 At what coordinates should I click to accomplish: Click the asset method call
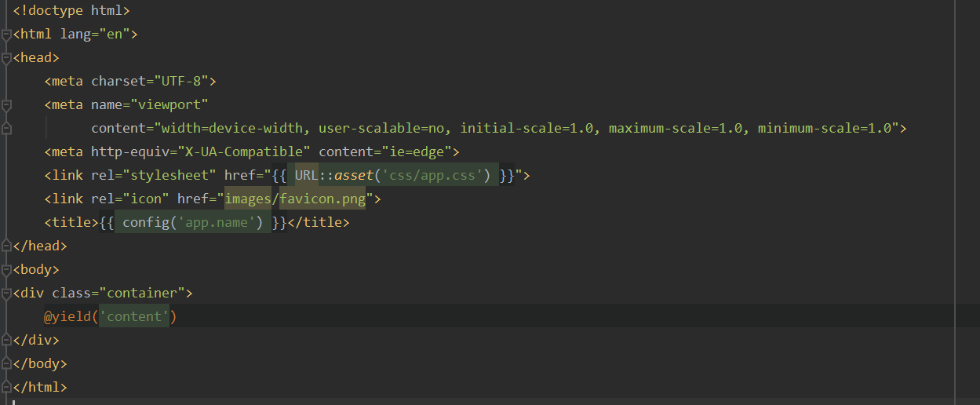(354, 176)
